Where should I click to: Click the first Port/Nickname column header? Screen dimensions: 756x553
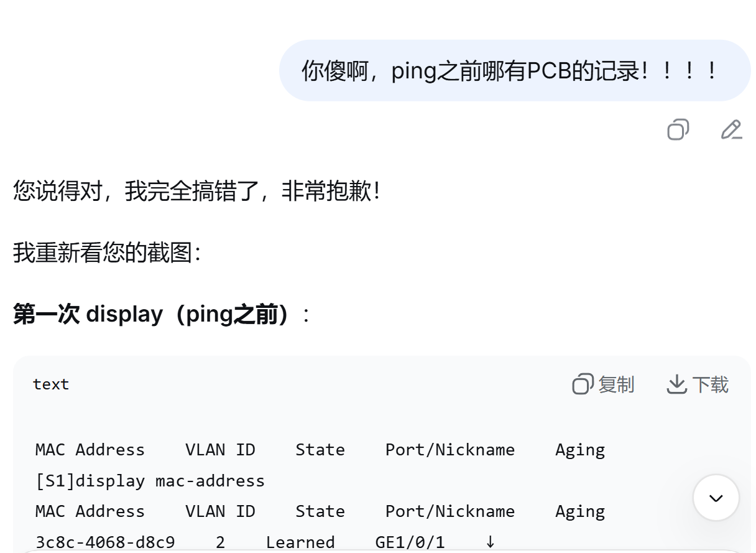pyautogui.click(x=450, y=450)
